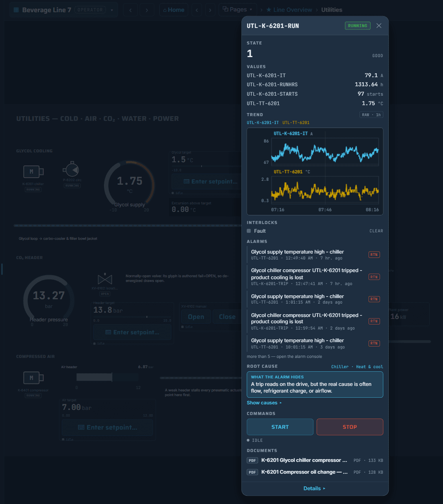The image size is (443, 504).
Task: Click the UTL-K-6201-IT trend chart line
Action: pos(325,152)
